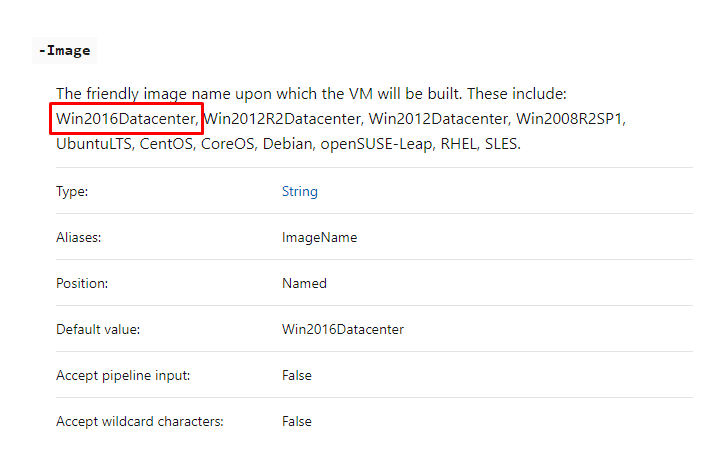Select the Default value Win2016Datacenter cell

[343, 329]
